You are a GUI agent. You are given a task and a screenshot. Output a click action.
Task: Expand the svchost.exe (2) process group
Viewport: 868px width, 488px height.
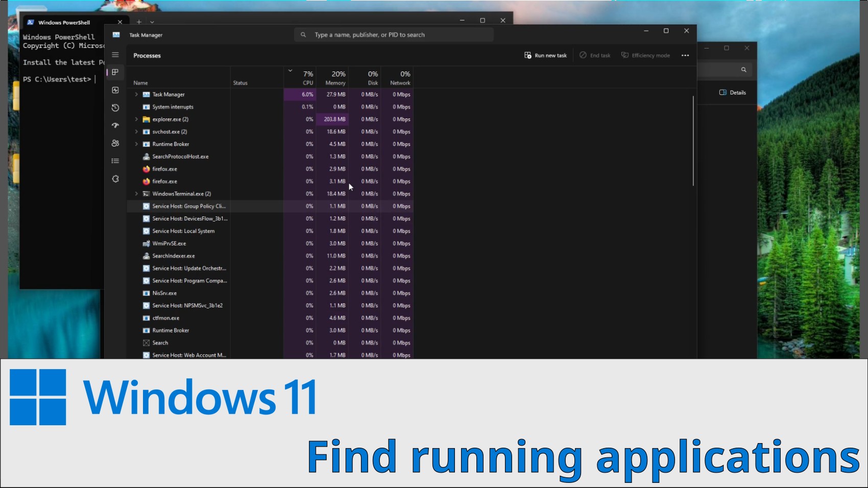click(x=136, y=132)
